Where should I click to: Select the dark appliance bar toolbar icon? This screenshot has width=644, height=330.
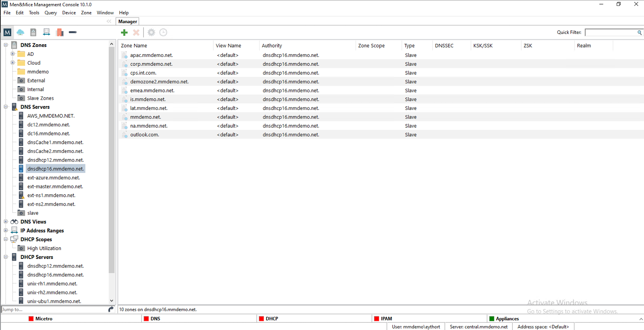[72, 32]
